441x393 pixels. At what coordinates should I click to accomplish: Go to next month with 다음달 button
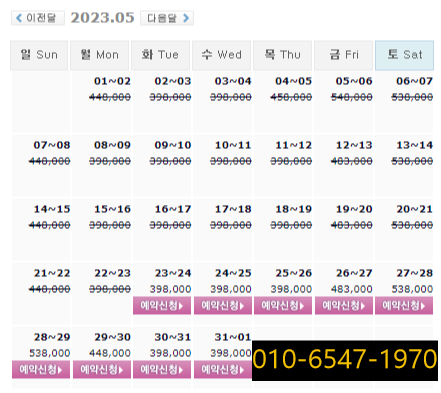click(167, 18)
